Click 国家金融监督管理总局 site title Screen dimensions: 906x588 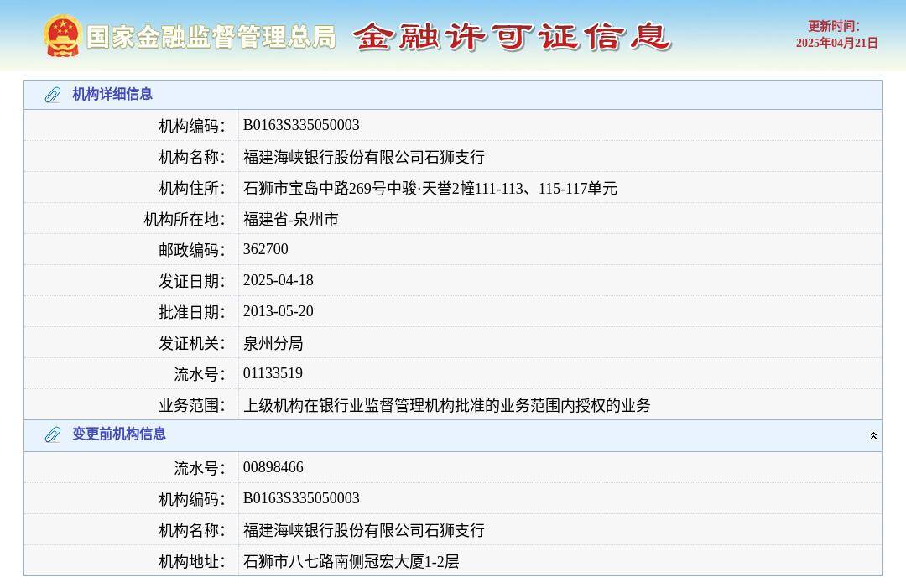211,38
